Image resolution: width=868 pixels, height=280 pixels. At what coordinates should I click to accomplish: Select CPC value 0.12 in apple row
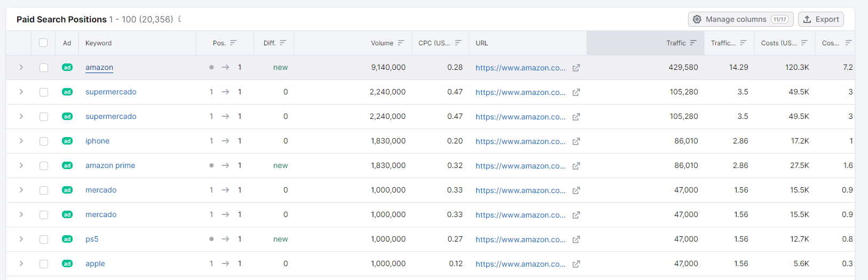click(x=456, y=264)
